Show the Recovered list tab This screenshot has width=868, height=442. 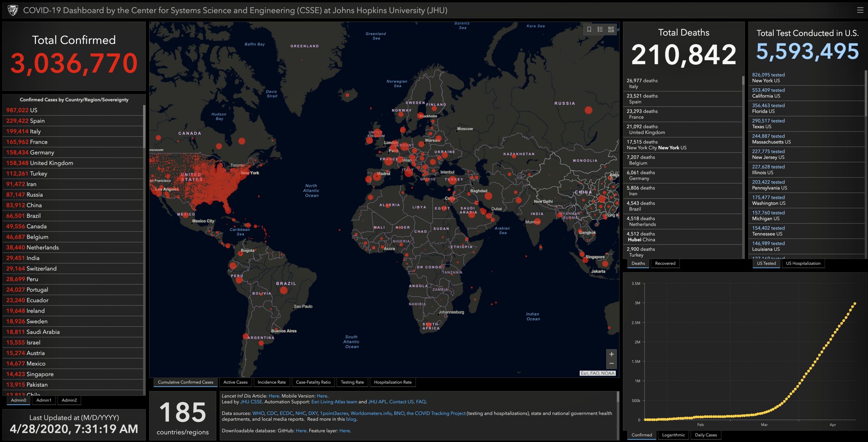point(665,263)
